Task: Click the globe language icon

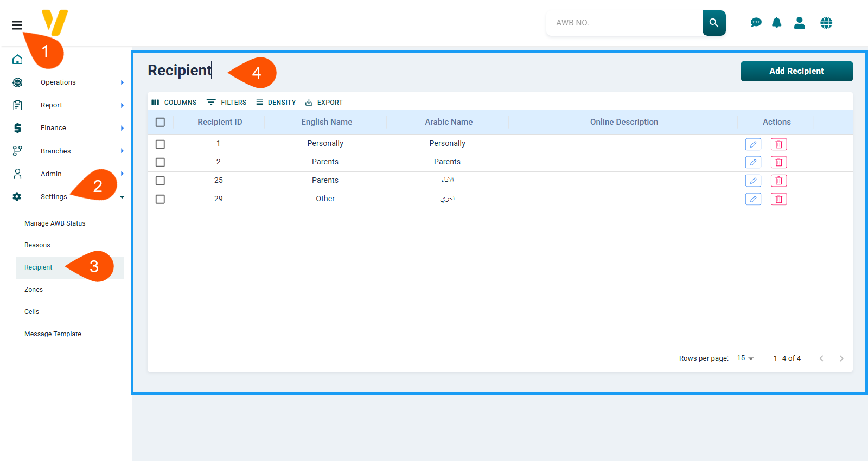Action: pos(826,23)
